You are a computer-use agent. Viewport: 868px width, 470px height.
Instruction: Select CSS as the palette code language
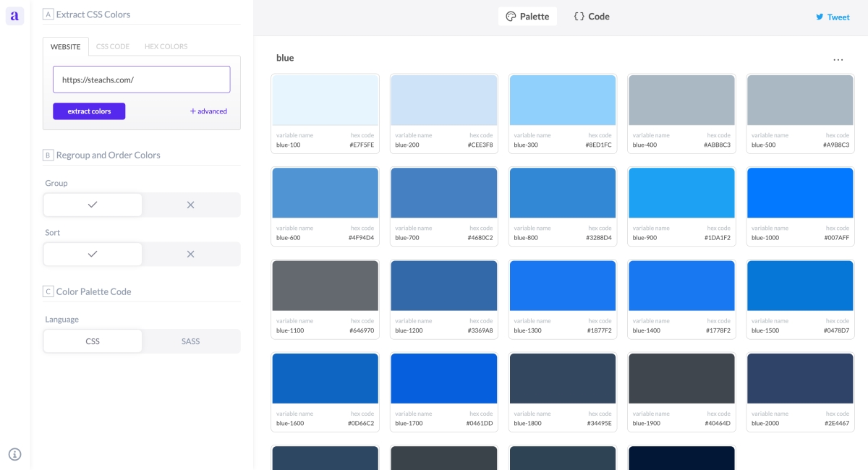(93, 341)
